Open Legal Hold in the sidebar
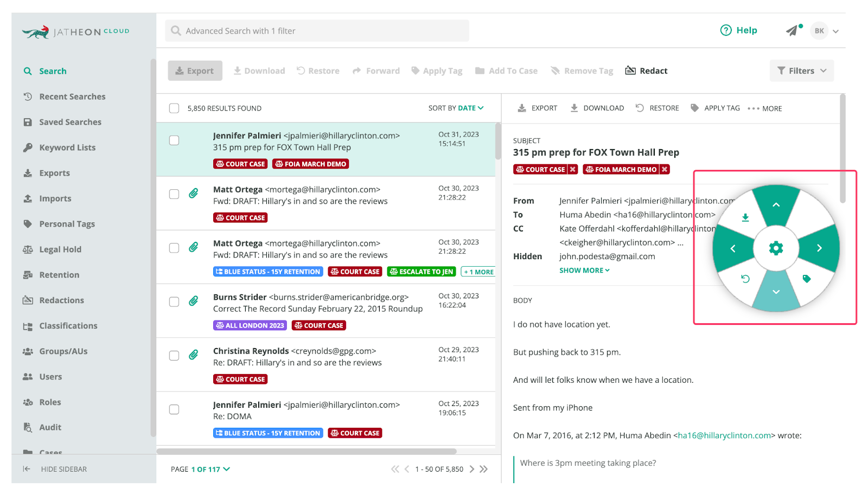The height and width of the screenshot is (495, 868). point(52,249)
